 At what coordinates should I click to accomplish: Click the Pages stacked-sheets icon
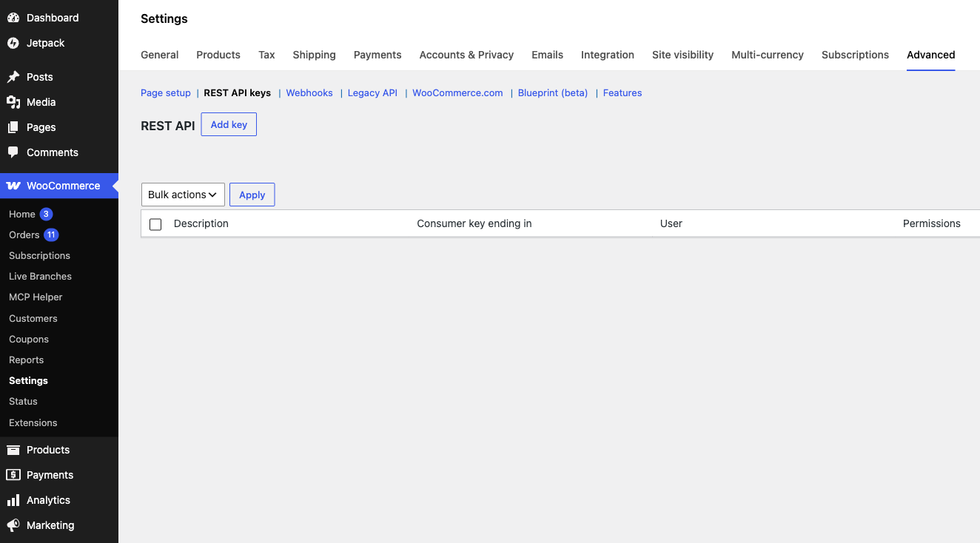(x=13, y=127)
